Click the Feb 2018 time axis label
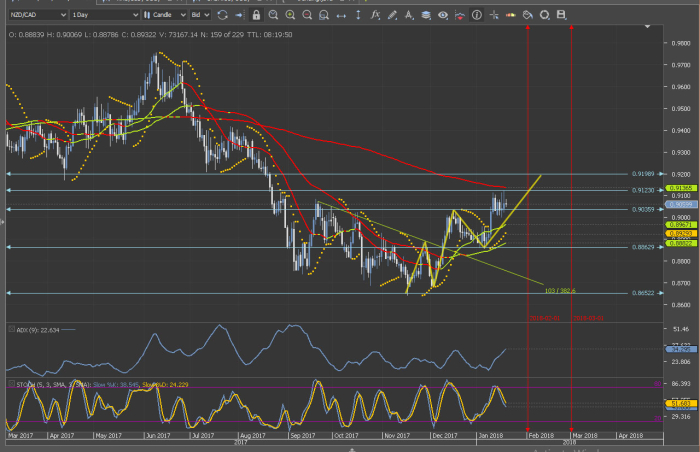The height and width of the screenshot is (452, 700). (541, 435)
